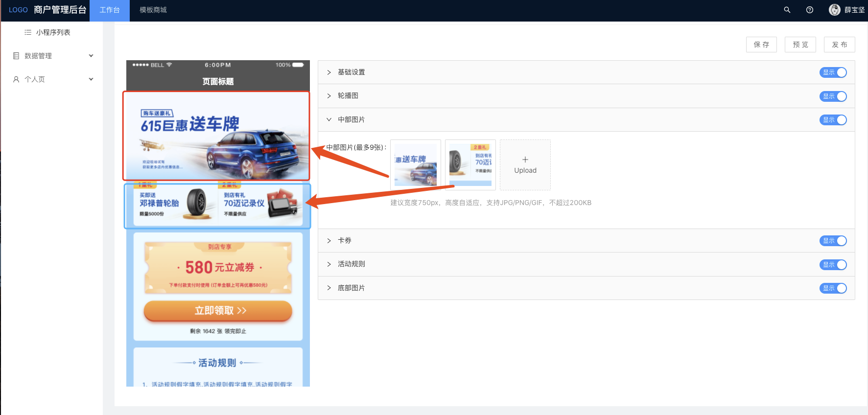Image resolution: width=868 pixels, height=415 pixels.
Task: Expand the 活动规则 panel chevron
Action: pyautogui.click(x=329, y=264)
